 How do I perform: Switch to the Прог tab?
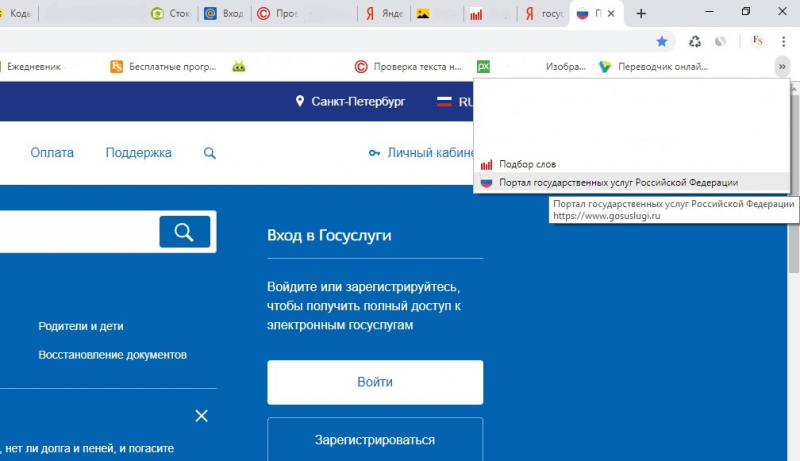278,14
